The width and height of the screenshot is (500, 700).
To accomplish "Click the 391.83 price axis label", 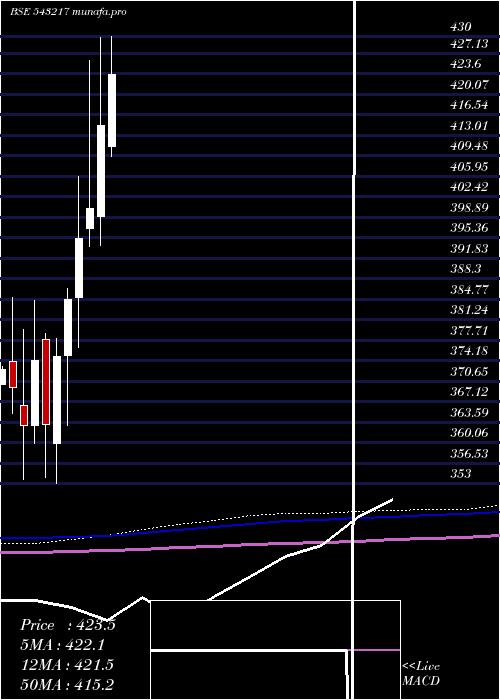I will [x=469, y=249].
